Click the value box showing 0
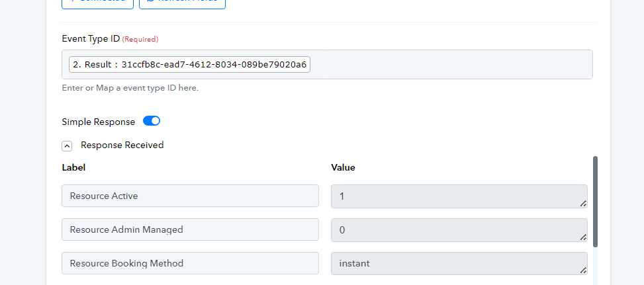644x285 pixels. [459, 229]
